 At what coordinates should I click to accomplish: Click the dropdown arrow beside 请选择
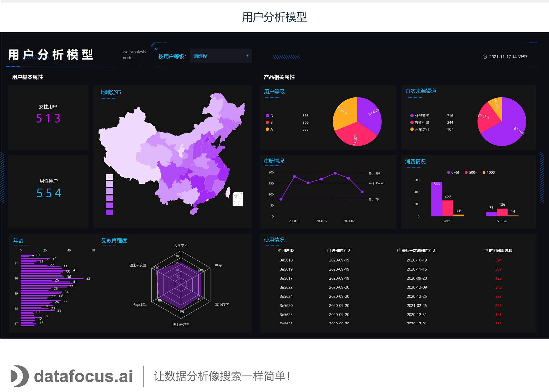point(247,56)
